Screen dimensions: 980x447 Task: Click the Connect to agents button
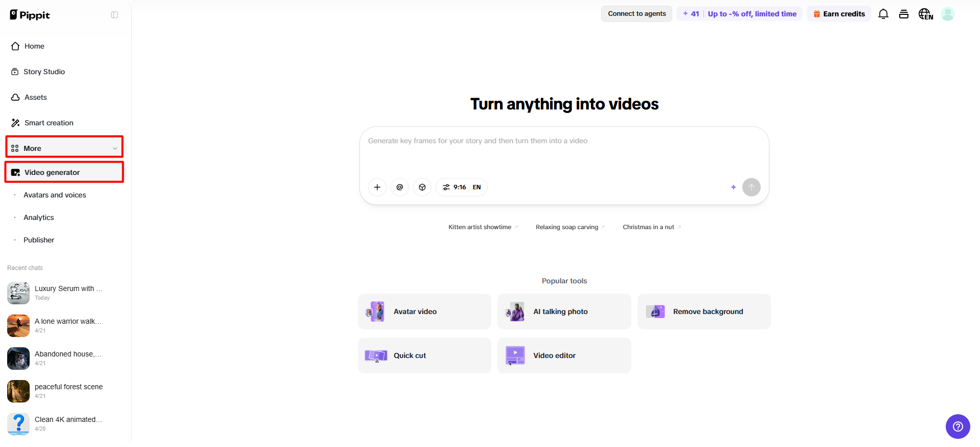tap(636, 14)
